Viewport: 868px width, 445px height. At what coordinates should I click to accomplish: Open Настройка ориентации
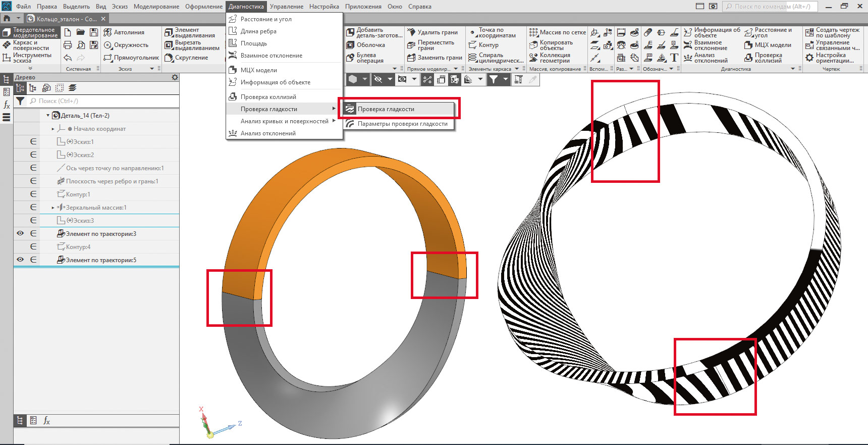click(830, 58)
